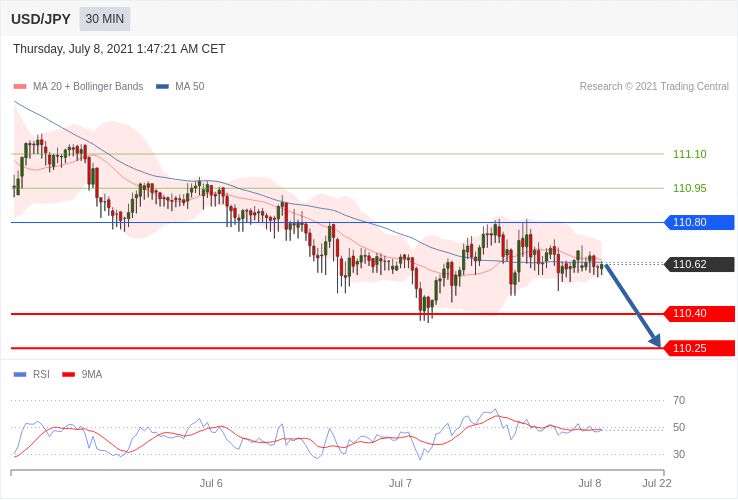
Task: Click the Jul 8 date marker
Action: pos(590,484)
